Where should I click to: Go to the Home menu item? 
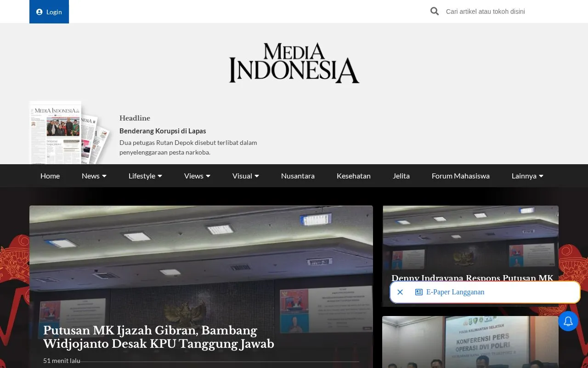click(50, 176)
